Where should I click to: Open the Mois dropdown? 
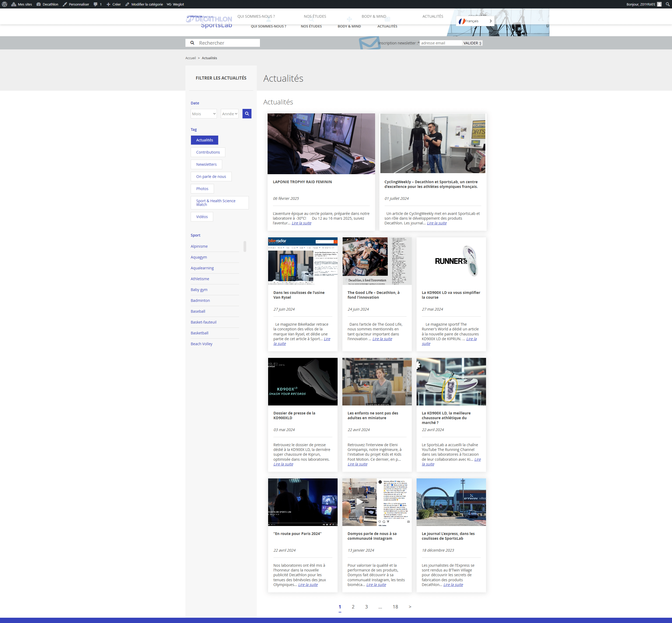(x=203, y=114)
